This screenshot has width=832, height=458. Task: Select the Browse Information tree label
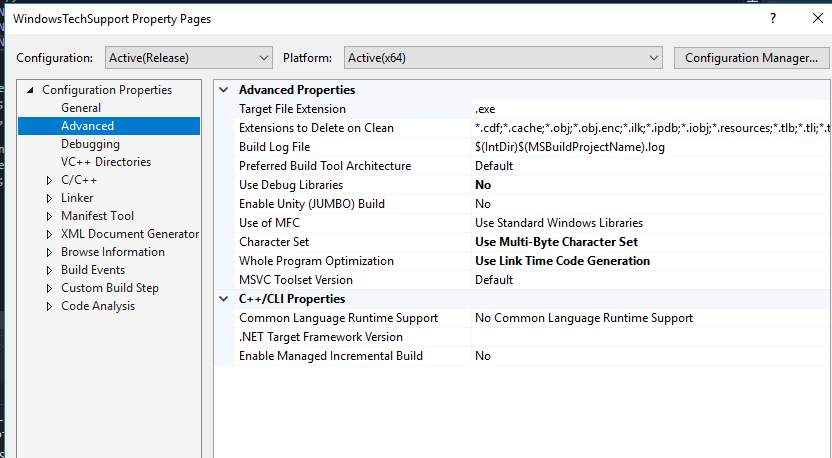coord(112,252)
